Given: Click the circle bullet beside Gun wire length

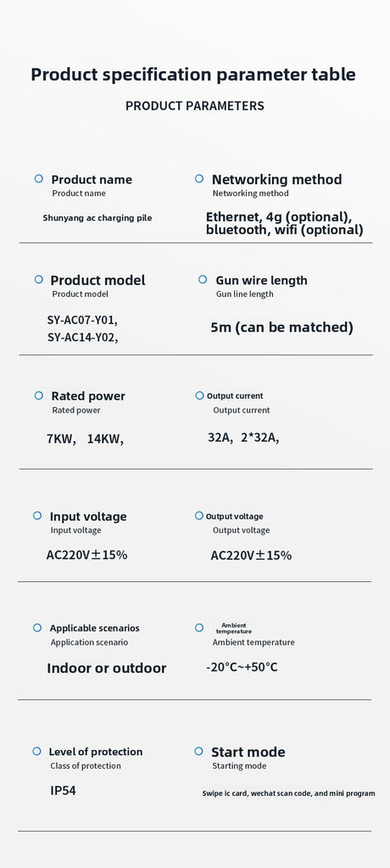Looking at the screenshot, I should click(203, 280).
